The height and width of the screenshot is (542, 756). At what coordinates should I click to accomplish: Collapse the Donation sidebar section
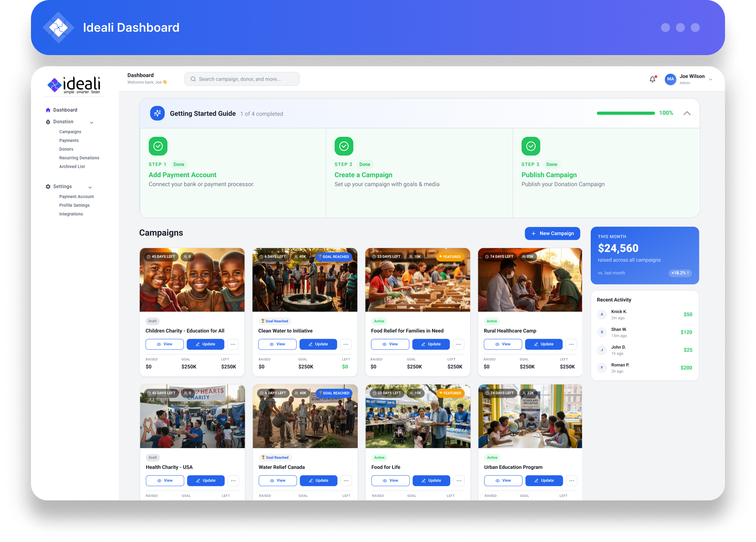tap(92, 122)
